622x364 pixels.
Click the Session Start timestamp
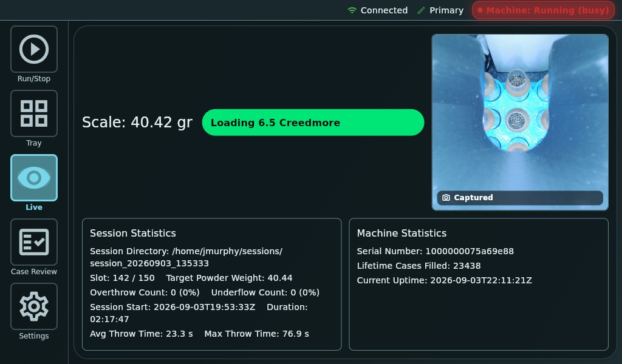click(204, 308)
